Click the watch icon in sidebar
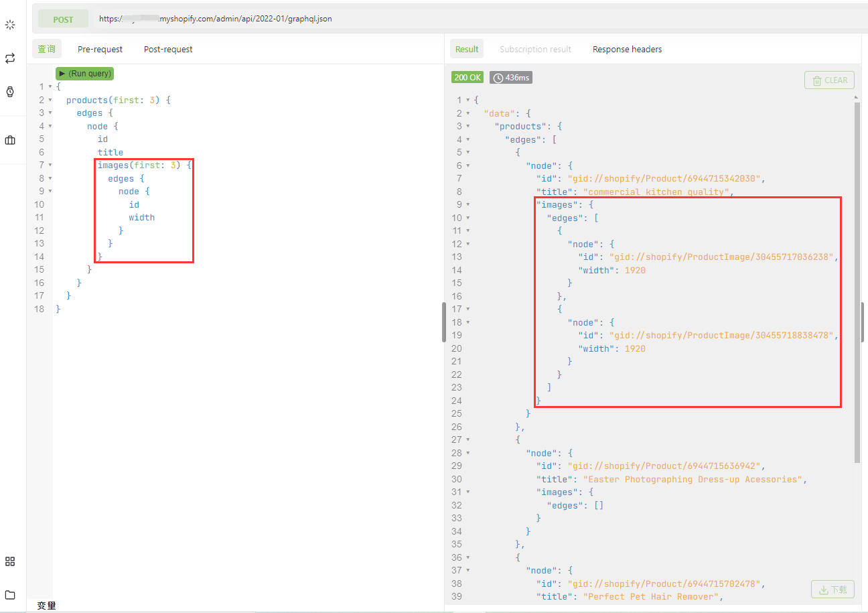 click(x=10, y=92)
